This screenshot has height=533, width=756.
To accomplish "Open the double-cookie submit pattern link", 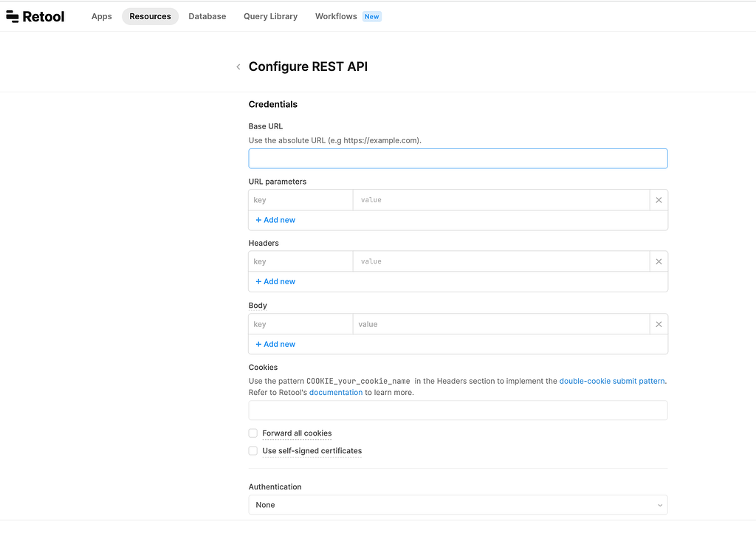I will pyautogui.click(x=612, y=380).
